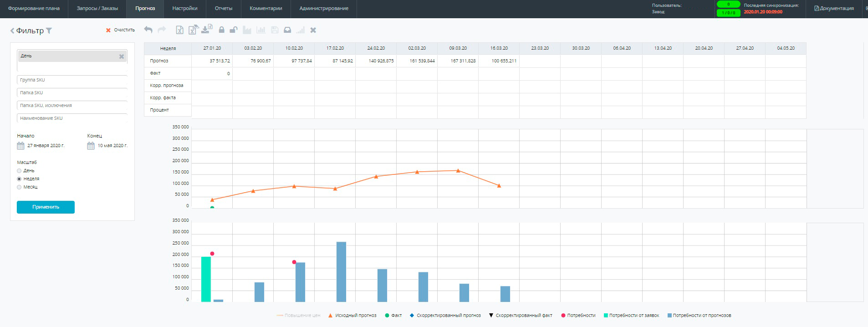Click forecast cell '167 311,828'
Screen dimensions: 868x327
click(458, 61)
